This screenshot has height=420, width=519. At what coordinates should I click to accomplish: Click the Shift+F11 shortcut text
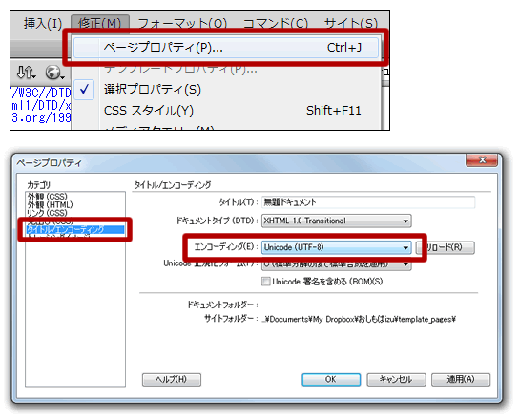[334, 111]
